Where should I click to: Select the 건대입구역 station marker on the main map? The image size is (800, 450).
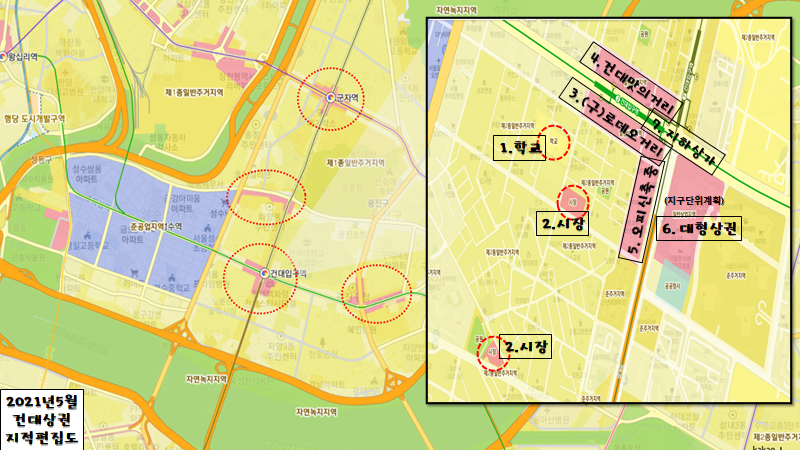click(x=264, y=273)
